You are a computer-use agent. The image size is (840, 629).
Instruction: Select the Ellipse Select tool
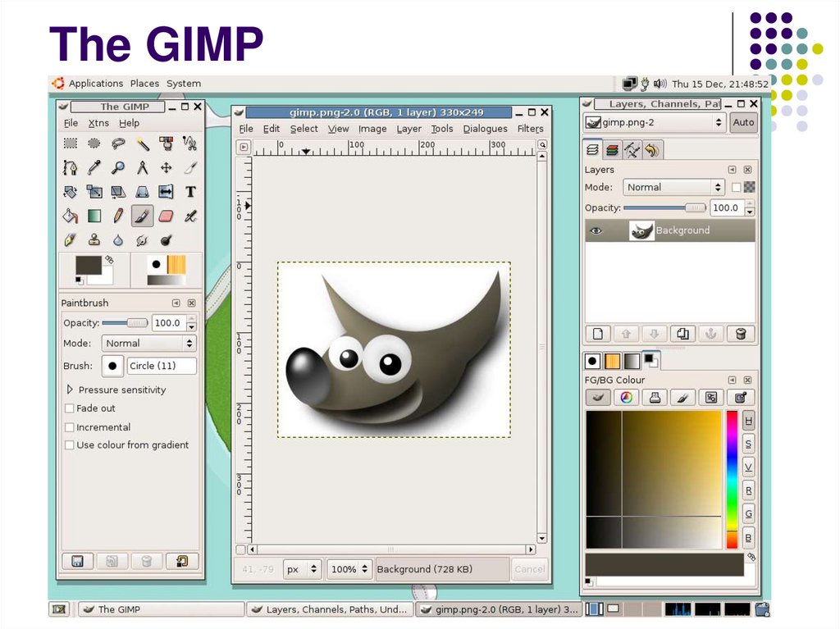(94, 143)
